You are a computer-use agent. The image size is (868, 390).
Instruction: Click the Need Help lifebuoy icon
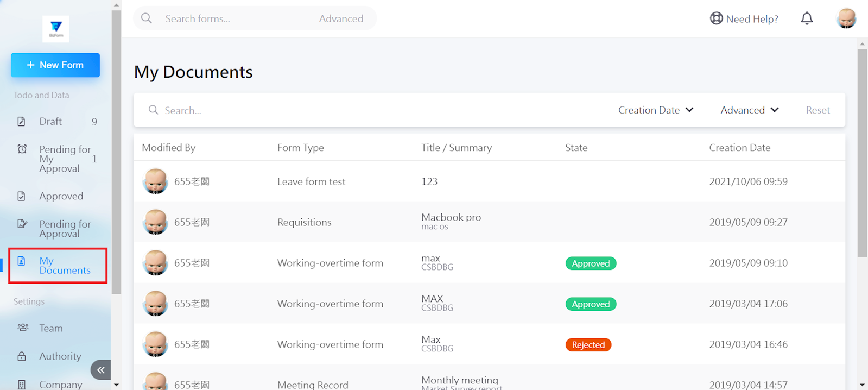click(x=716, y=18)
